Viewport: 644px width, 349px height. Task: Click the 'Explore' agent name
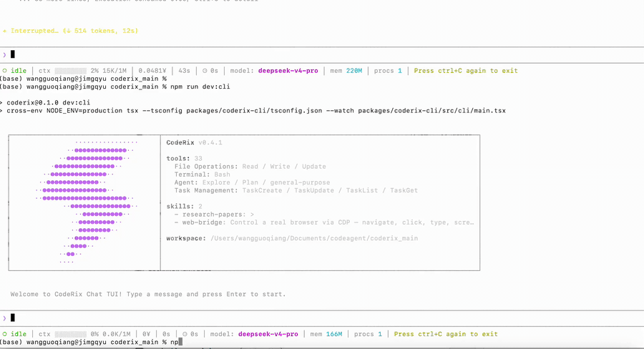[x=216, y=182]
